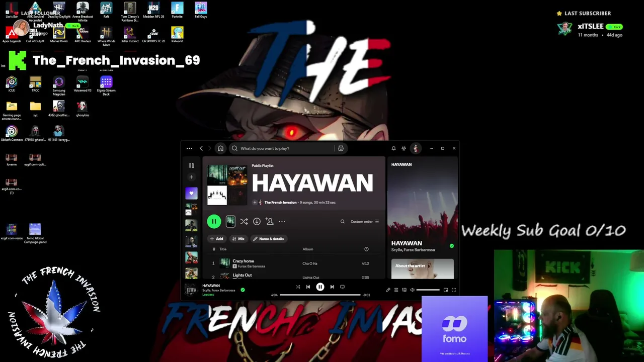Viewport: 644px width, 362px height.
Task: Open the Cha O Ha album link
Action: [310, 263]
